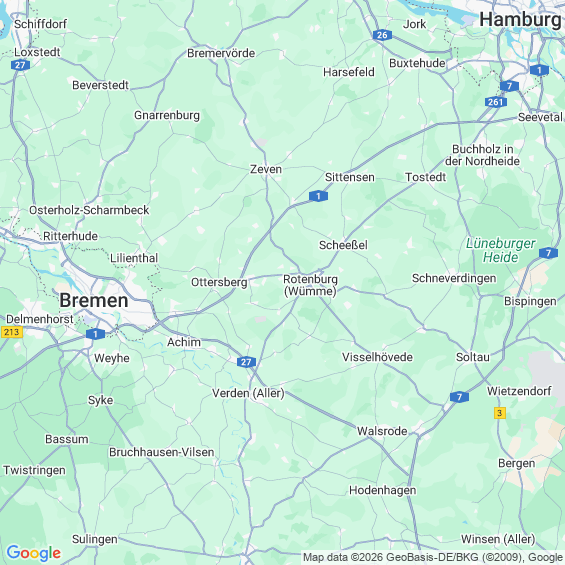Click the yellow B213 road shield
The width and height of the screenshot is (565, 565).
coord(12,332)
